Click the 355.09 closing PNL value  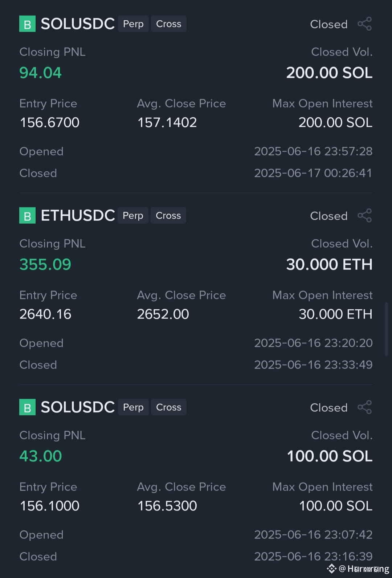click(45, 264)
